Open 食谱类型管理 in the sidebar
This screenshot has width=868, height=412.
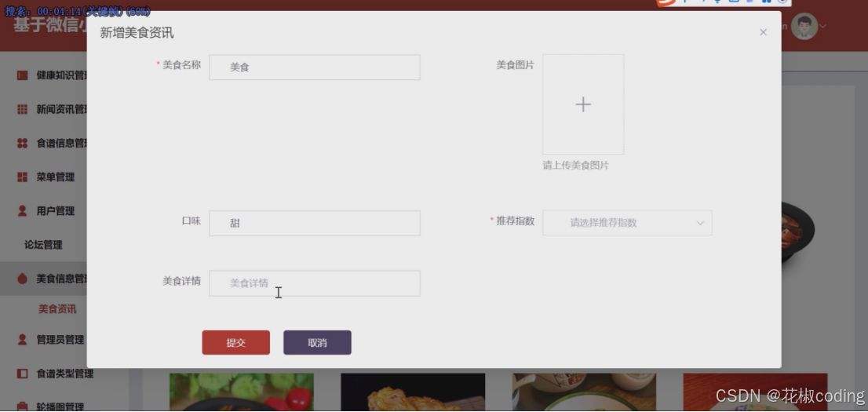tap(65, 374)
